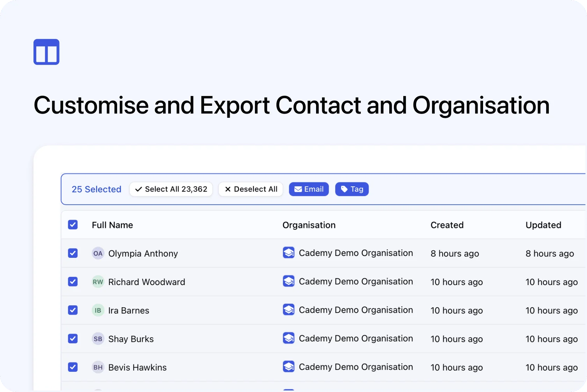Click the SB avatar for Shay Burks

[x=98, y=339]
